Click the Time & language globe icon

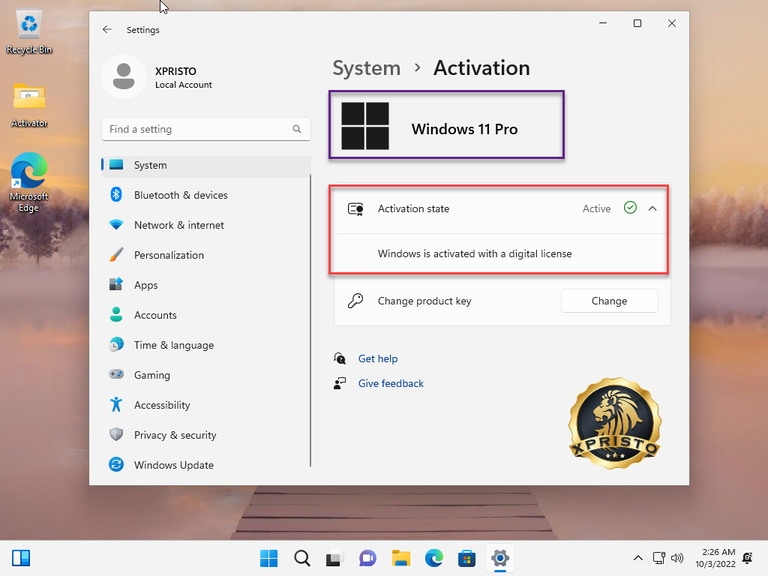[116, 345]
